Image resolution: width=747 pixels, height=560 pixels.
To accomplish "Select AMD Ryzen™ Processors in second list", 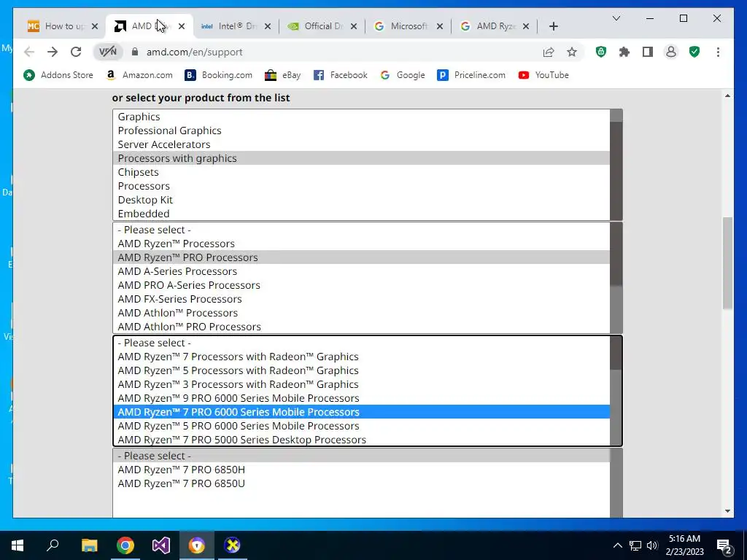I will click(x=361, y=244).
